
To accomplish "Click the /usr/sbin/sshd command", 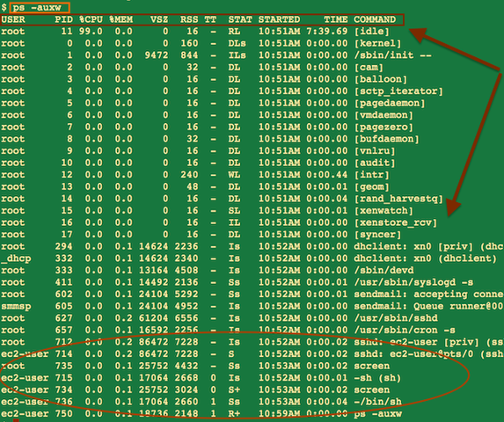I will [x=396, y=318].
